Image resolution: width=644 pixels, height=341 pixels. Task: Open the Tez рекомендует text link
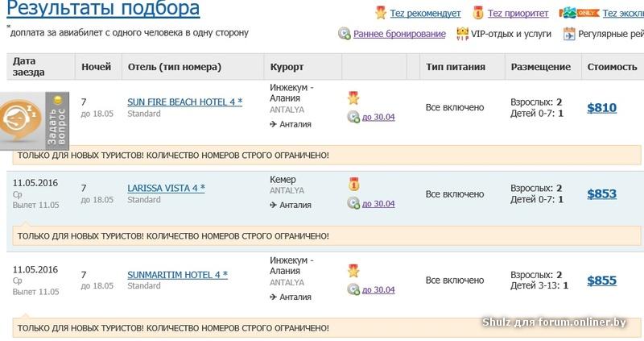click(x=425, y=14)
